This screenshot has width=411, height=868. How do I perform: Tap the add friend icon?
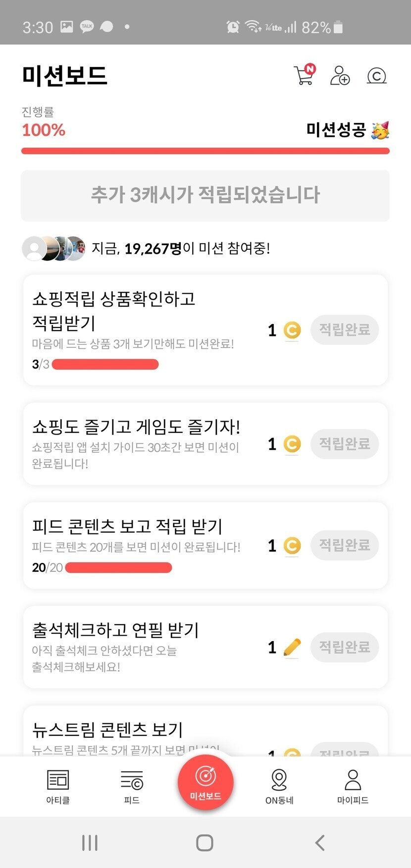(340, 75)
